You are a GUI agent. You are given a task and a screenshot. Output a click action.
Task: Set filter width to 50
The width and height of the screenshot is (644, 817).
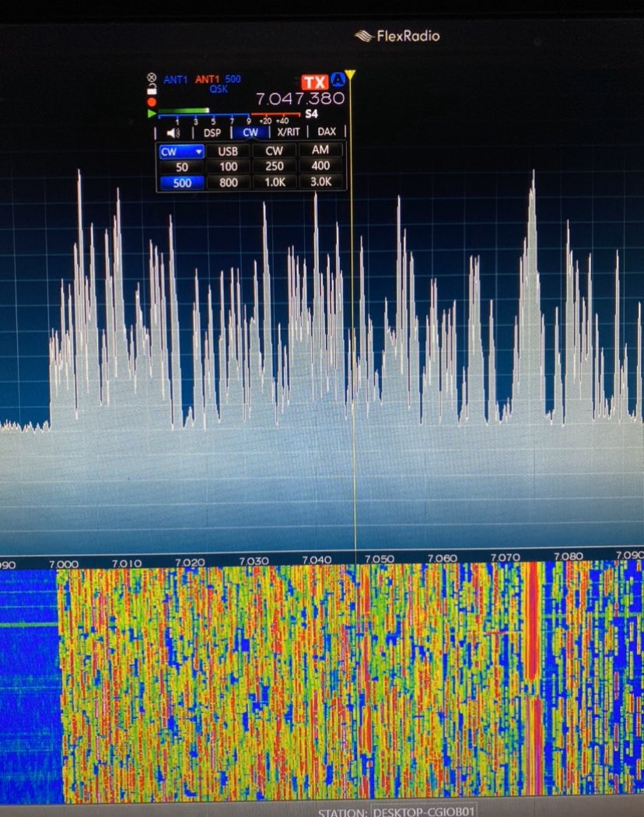tap(181, 167)
